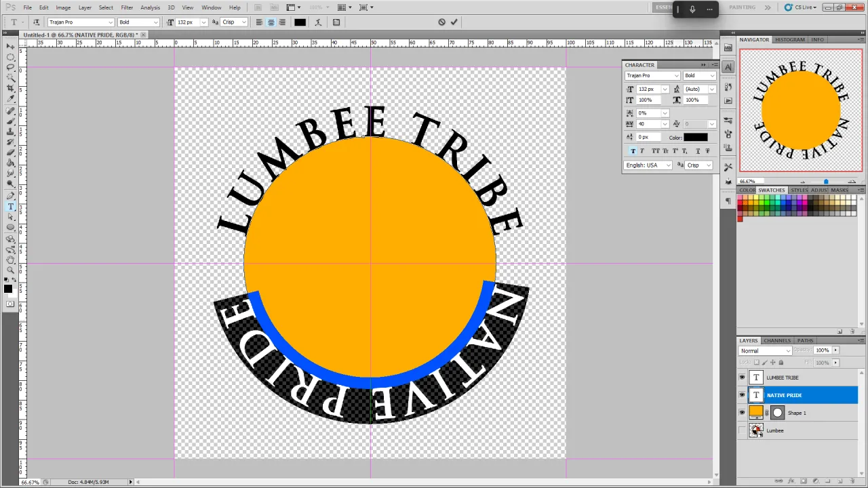Hide the Shape 1 layer
The height and width of the screenshot is (488, 868).
742,413
